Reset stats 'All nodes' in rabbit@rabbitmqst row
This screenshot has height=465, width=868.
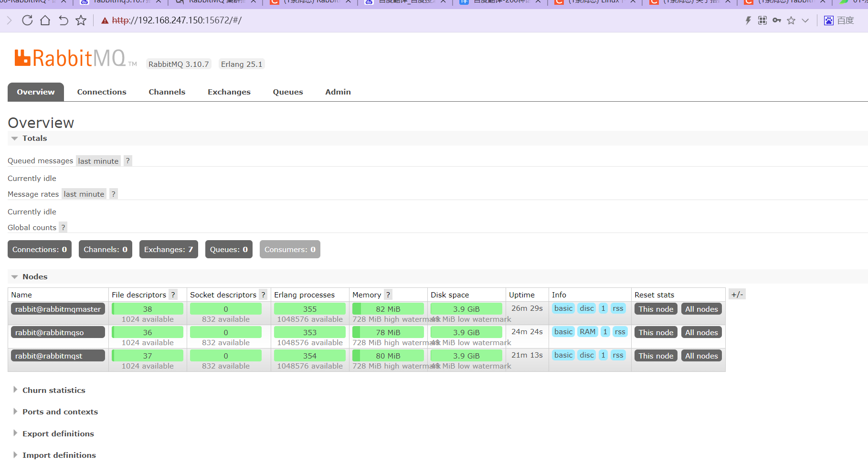[701, 356]
